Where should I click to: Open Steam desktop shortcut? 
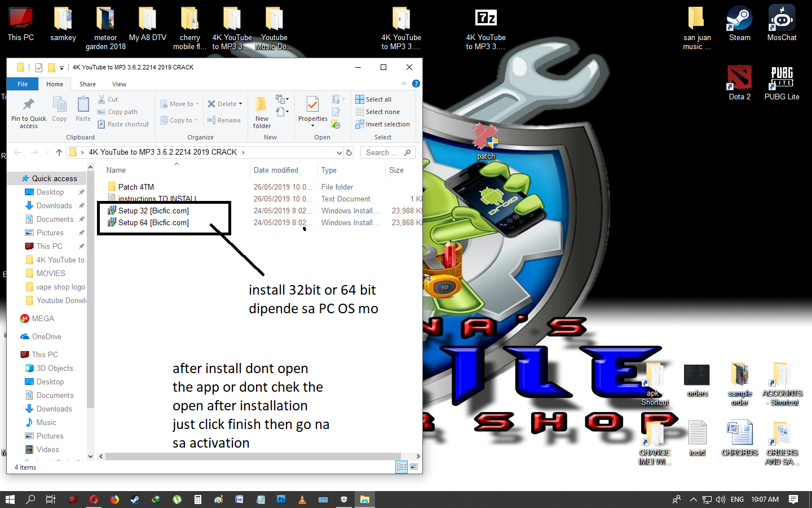click(x=739, y=23)
